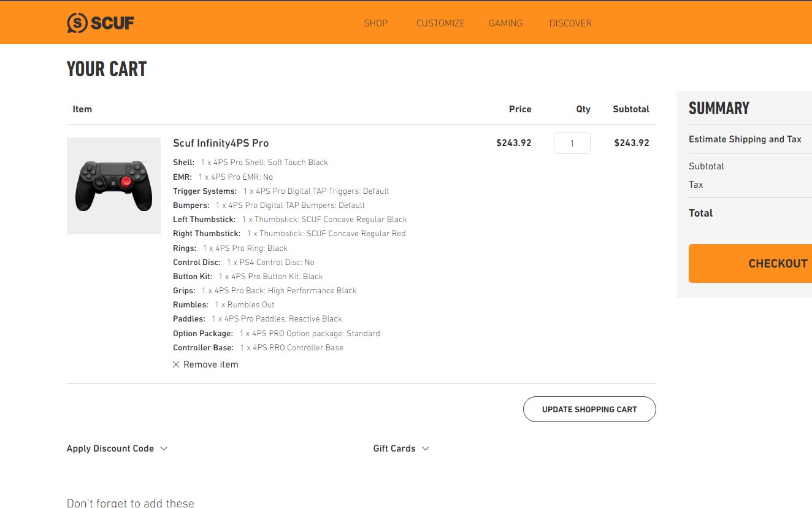
Task: Click the Shell Soft Touch Black option text
Action: [x=264, y=163]
